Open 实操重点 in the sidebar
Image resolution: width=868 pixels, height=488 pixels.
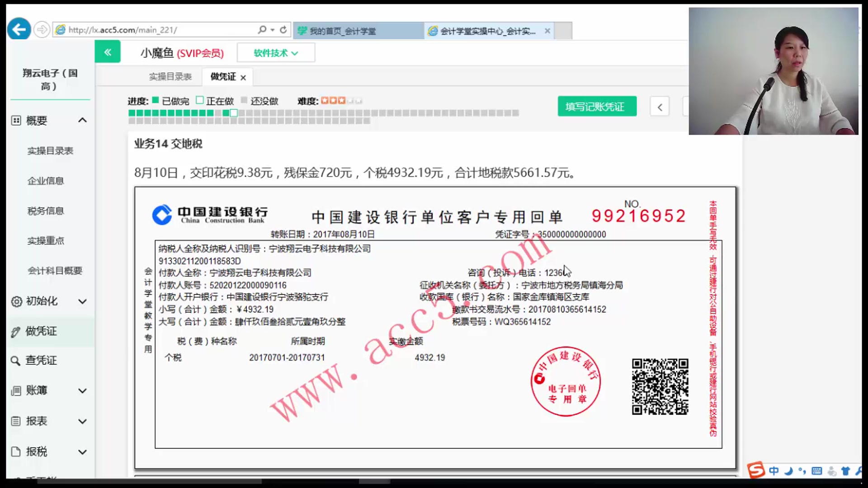[46, 241]
